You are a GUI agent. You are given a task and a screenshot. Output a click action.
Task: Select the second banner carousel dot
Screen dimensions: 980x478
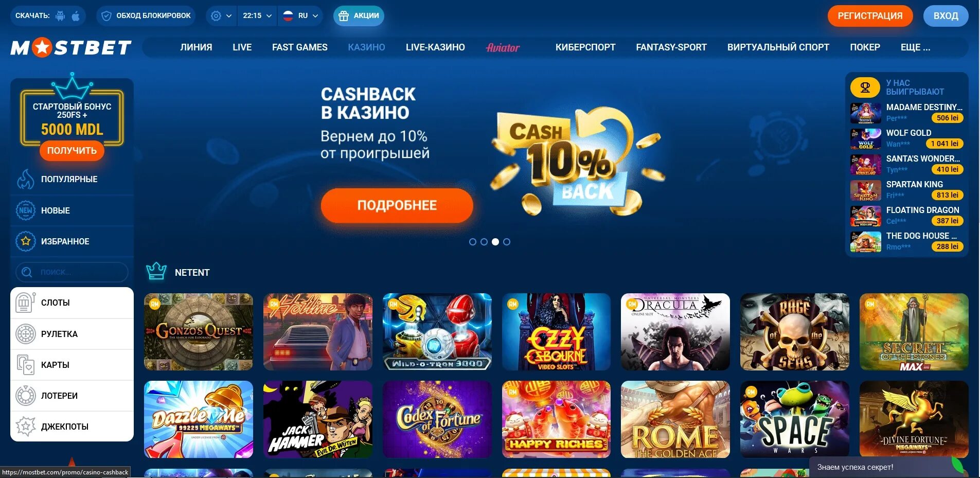pyautogui.click(x=484, y=242)
